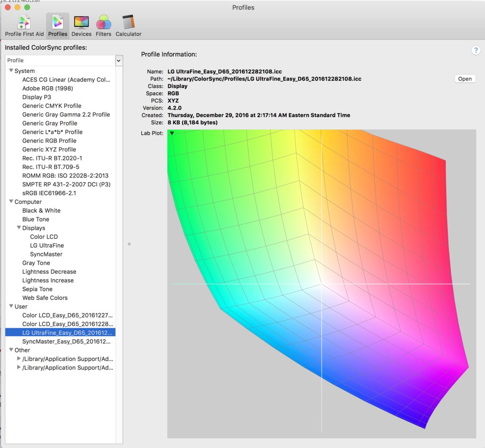Image resolution: width=485 pixels, height=448 pixels.
Task: Click the green zoom window button
Action: pos(27,8)
